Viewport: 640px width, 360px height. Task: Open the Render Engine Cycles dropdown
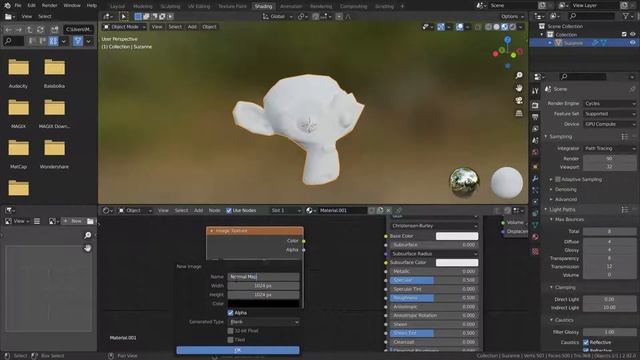point(610,104)
